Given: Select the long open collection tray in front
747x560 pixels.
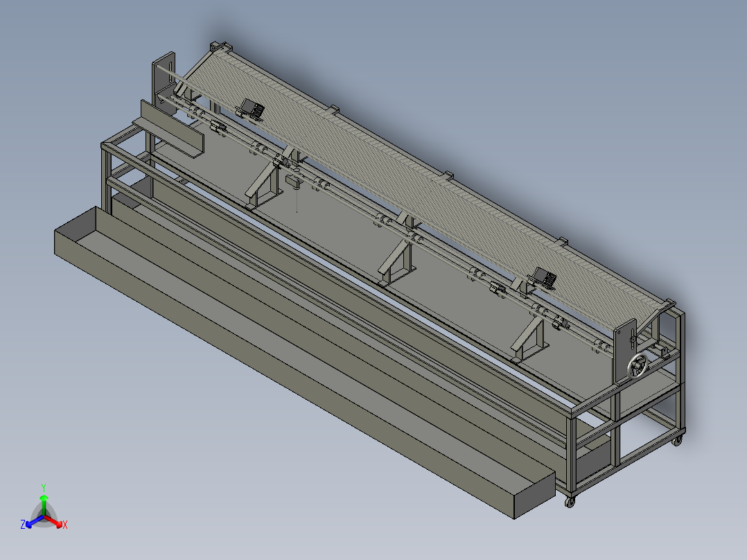Looking at the screenshot, I should pos(305,362).
